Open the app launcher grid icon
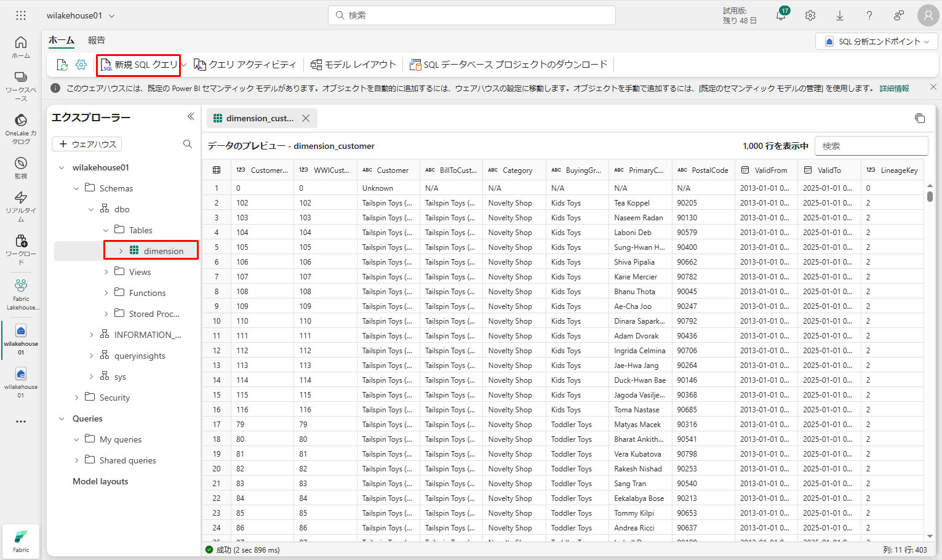This screenshot has width=942, height=560. (21, 15)
